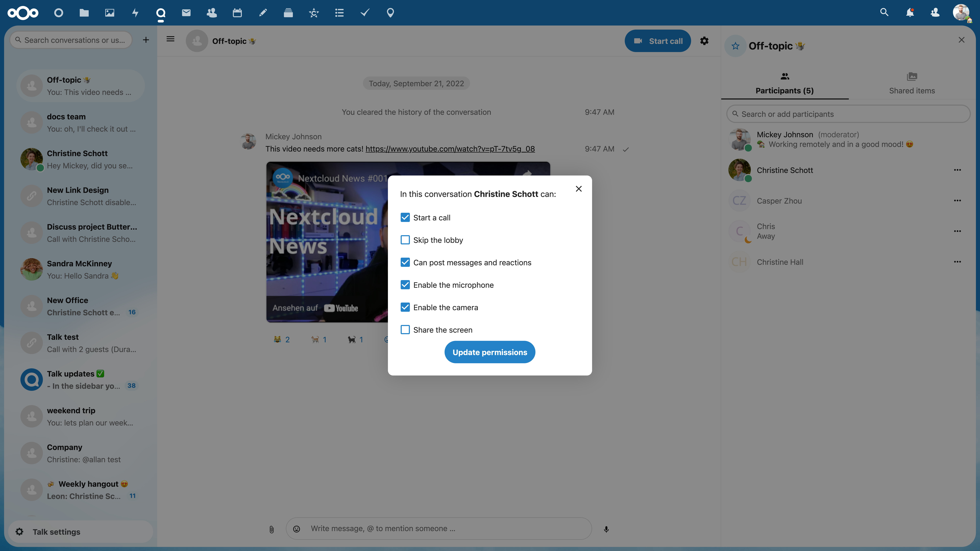Open the Calendar app icon
Viewport: 980px width, 551px height.
[237, 13]
